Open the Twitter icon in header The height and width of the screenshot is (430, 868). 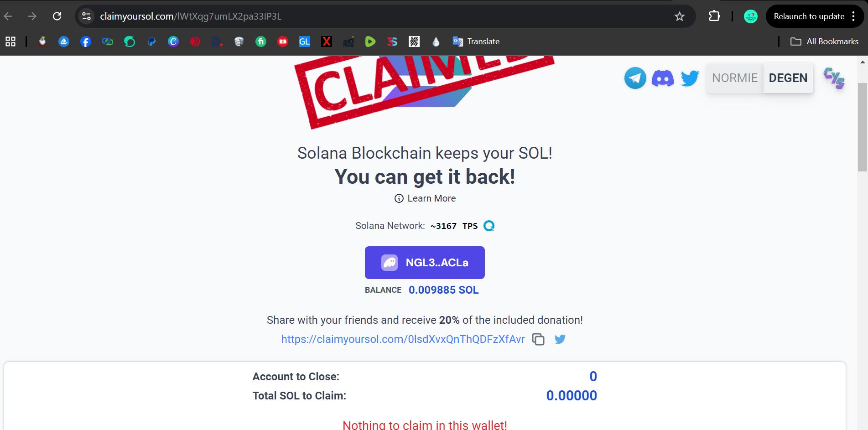click(690, 78)
